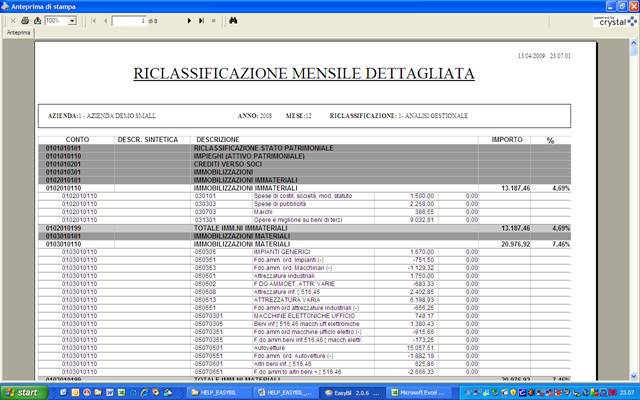This screenshot has height=400, width=640.
Task: Click the Marchi row description
Action: click(263, 212)
